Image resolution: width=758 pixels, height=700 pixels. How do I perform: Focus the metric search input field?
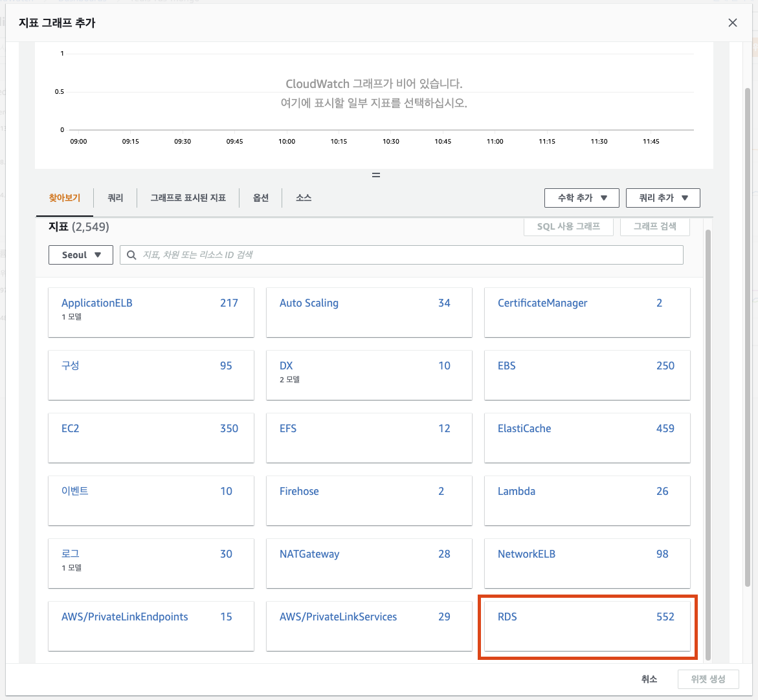point(401,255)
